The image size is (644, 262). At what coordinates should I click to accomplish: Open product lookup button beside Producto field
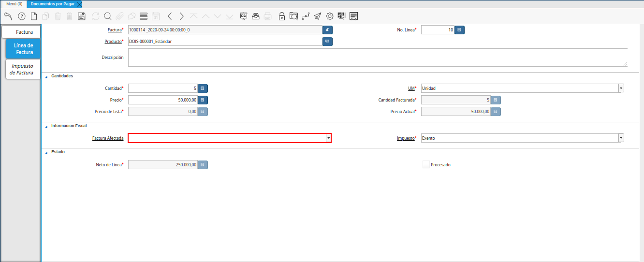point(328,42)
